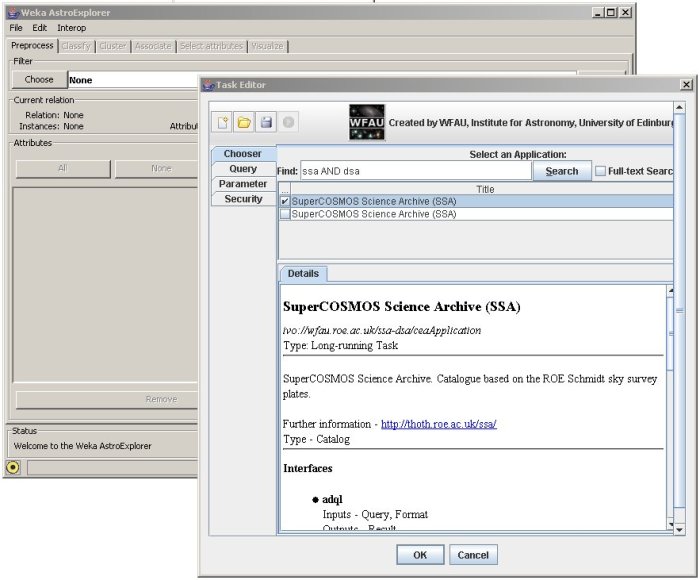The image size is (700, 580).
Task: Click the Task Editor title bar icon
Action: (x=209, y=86)
